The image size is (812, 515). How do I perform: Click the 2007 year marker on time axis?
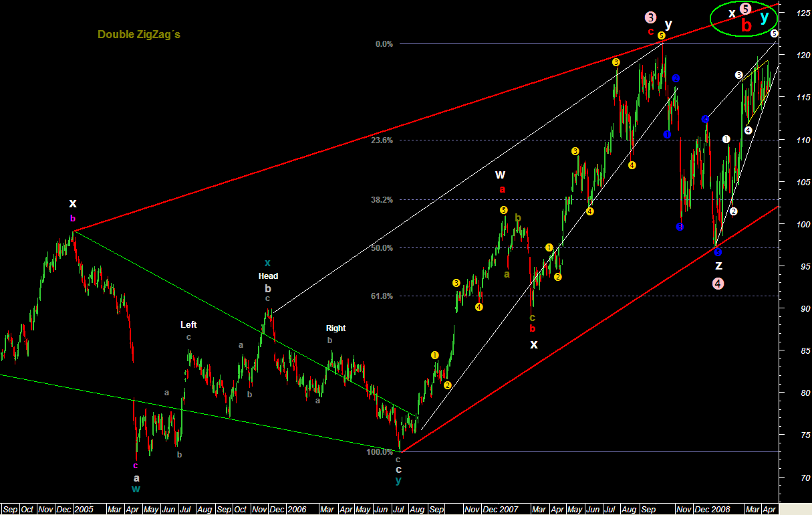pos(509,509)
